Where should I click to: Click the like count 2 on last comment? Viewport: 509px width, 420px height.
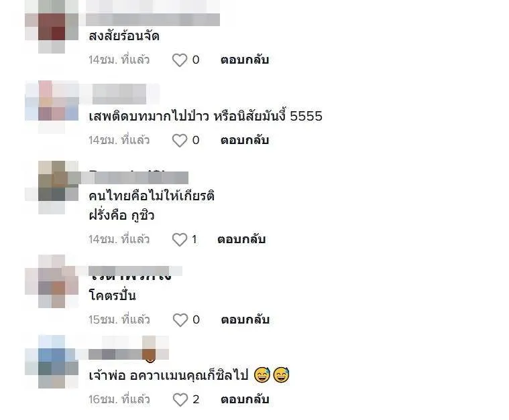(196, 399)
